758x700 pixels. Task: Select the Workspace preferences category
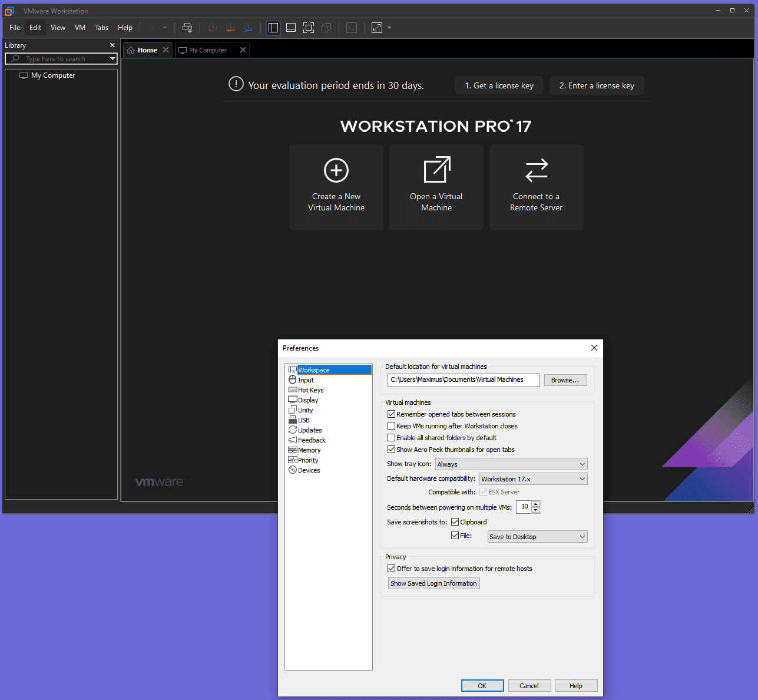tap(329, 370)
